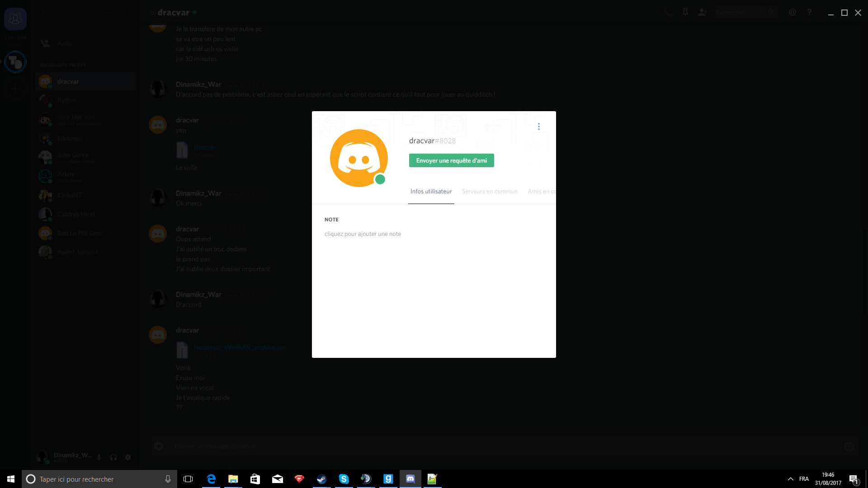Click Envoyer une requête d'ami button
Image resolution: width=868 pixels, height=488 pixels.
tap(451, 160)
